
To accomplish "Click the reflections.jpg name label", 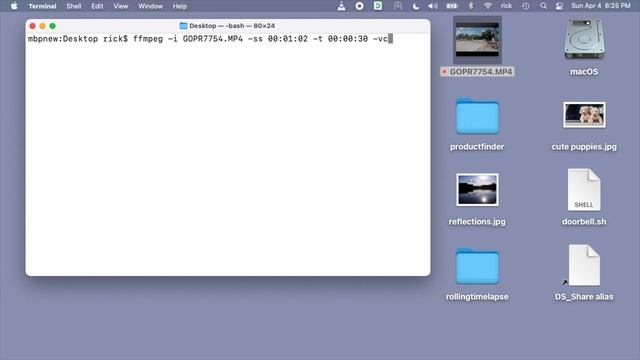I will click(477, 222).
